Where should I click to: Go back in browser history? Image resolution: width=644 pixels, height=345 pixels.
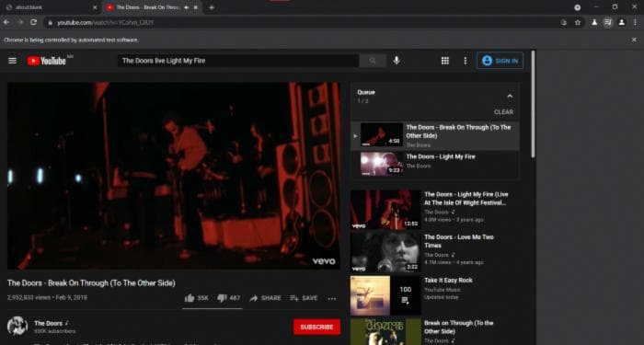pos(6,22)
